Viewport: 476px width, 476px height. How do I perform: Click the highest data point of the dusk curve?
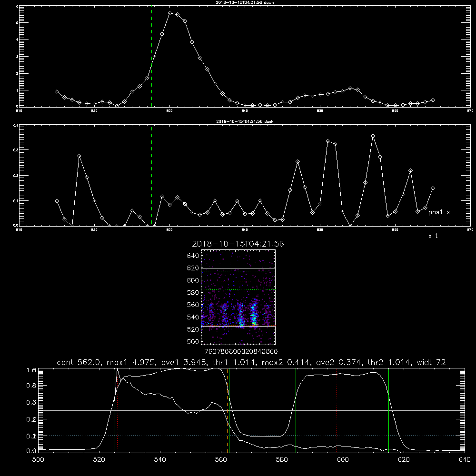click(x=373, y=136)
